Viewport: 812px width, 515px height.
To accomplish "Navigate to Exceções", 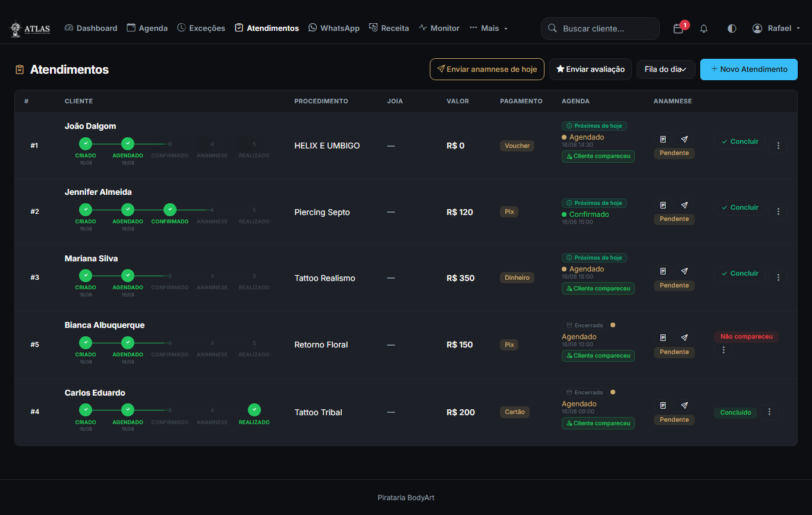I will pos(201,29).
